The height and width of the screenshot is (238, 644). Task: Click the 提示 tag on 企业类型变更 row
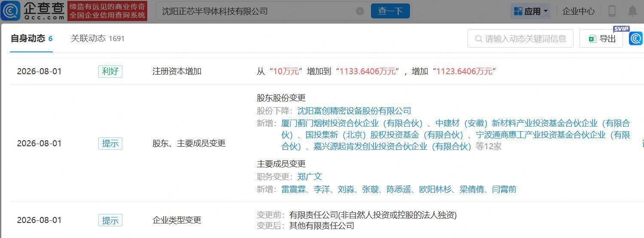pos(110,220)
